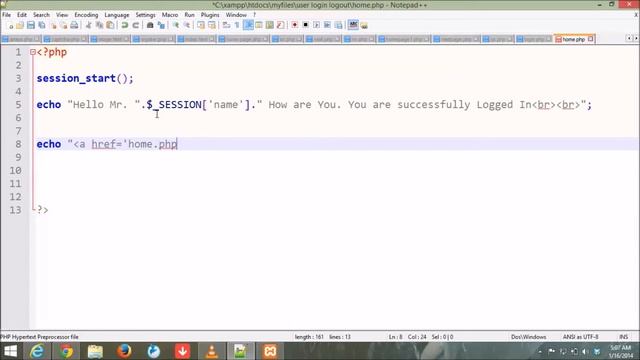
Task: Zoom in using the toolbar magnifier
Action: pyautogui.click(x=176, y=25)
